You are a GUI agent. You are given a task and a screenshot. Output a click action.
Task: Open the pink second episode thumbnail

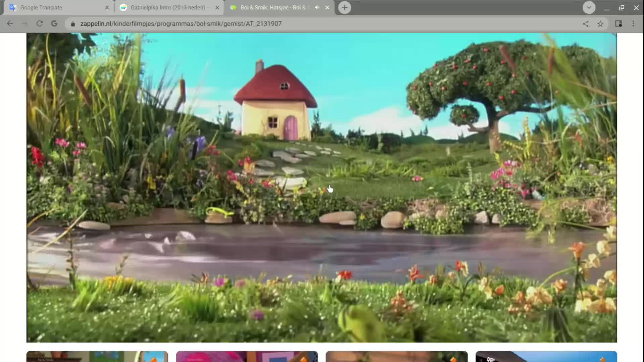(247, 356)
